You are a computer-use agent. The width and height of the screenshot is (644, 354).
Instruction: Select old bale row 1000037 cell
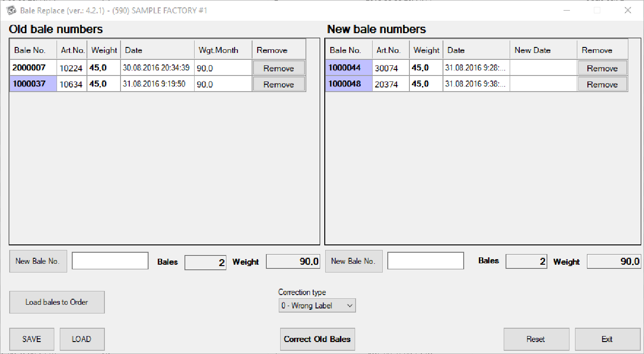coord(33,84)
